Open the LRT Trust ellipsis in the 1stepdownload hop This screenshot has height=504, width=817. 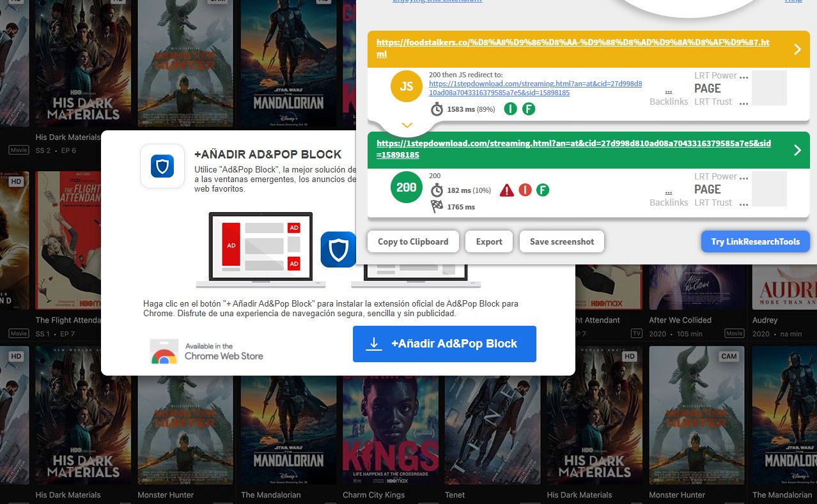click(743, 203)
